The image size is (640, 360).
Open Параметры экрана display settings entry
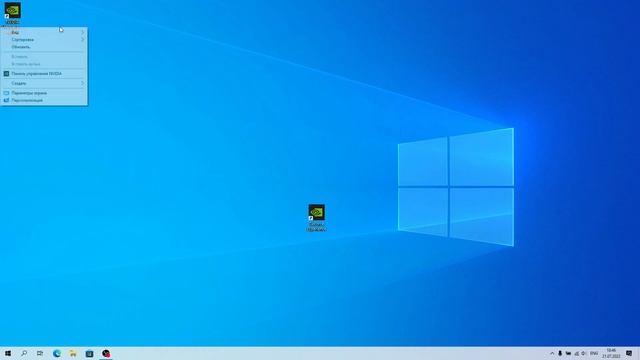pyautogui.click(x=44, y=93)
